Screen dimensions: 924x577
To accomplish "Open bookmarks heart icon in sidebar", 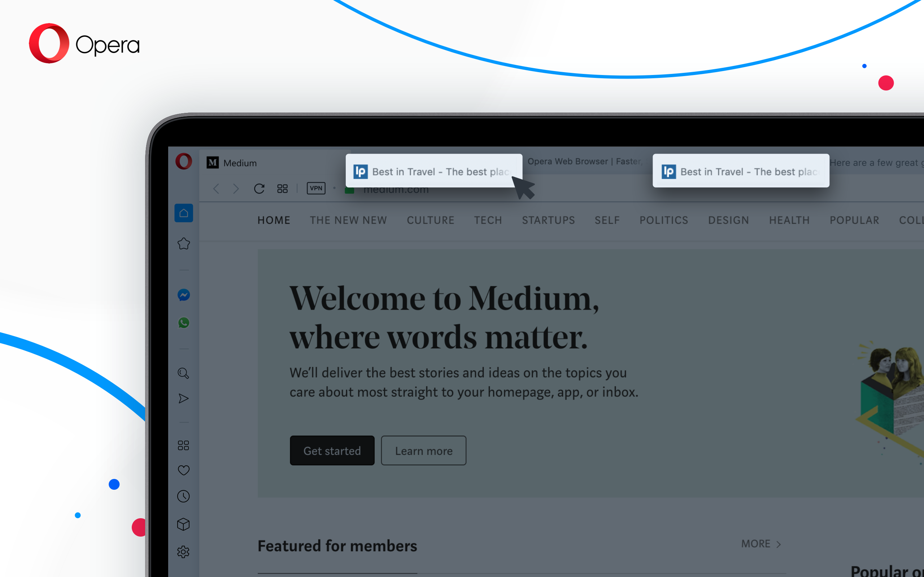I will (x=184, y=470).
